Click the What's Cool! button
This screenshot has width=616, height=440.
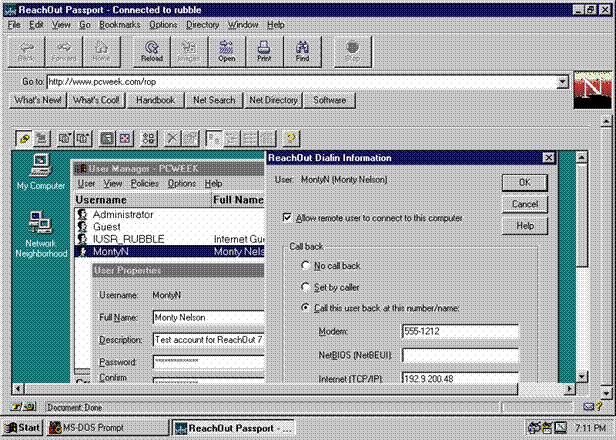pyautogui.click(x=96, y=100)
